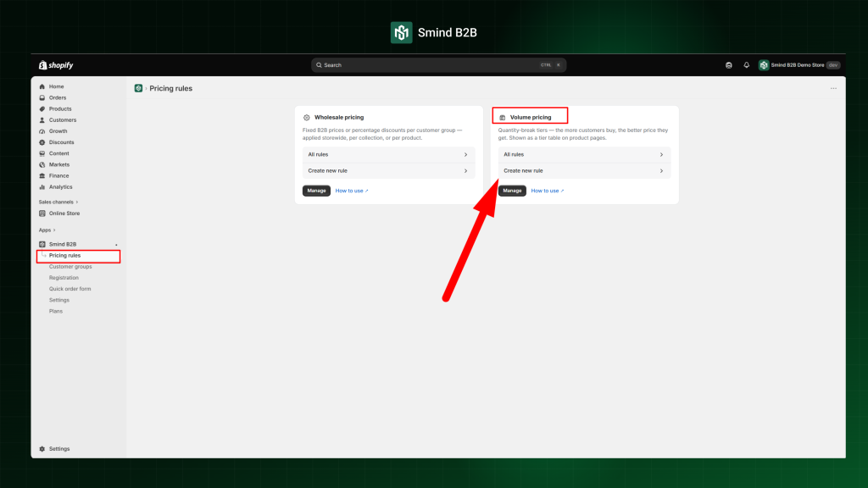This screenshot has width=868, height=488.
Task: Open the notifications bell icon
Action: [x=746, y=65]
